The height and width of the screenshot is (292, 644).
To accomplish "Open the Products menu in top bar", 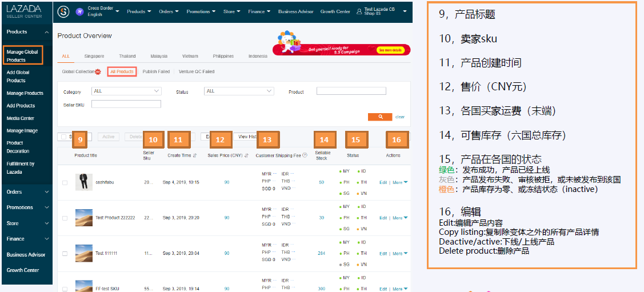I will 139,11.
